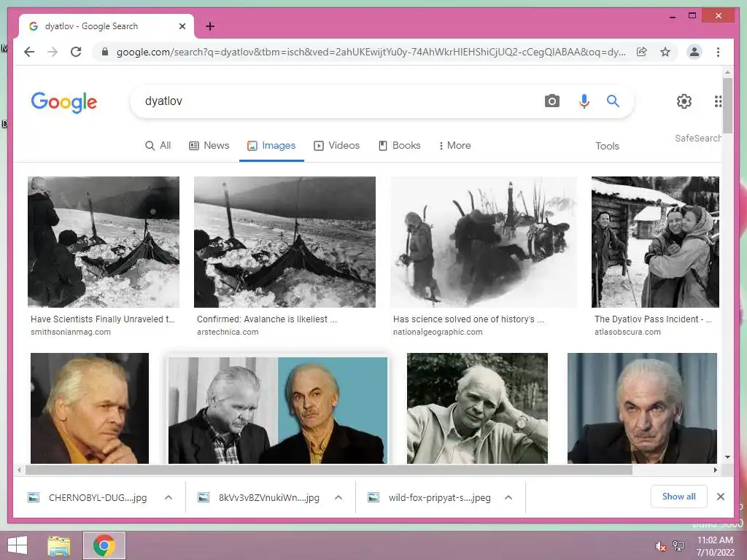
Task: Open SafeSearch settings
Action: (698, 138)
